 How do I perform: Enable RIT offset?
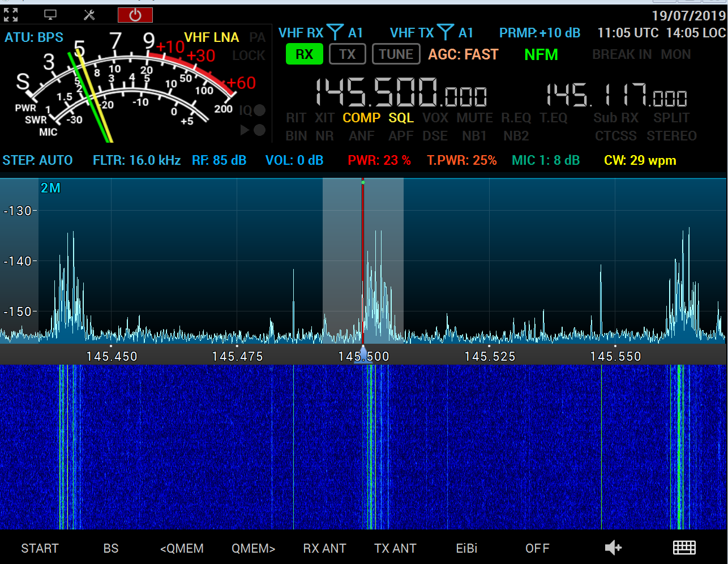pos(296,118)
